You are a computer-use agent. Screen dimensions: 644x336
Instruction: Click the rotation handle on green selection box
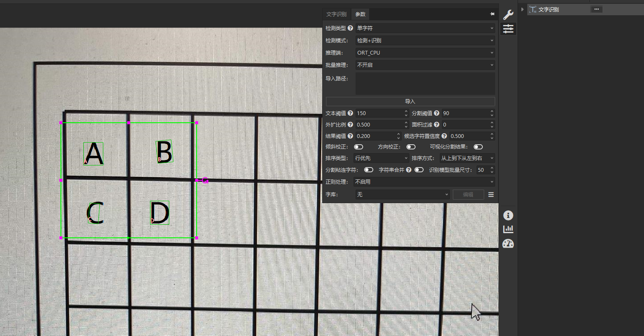(205, 181)
